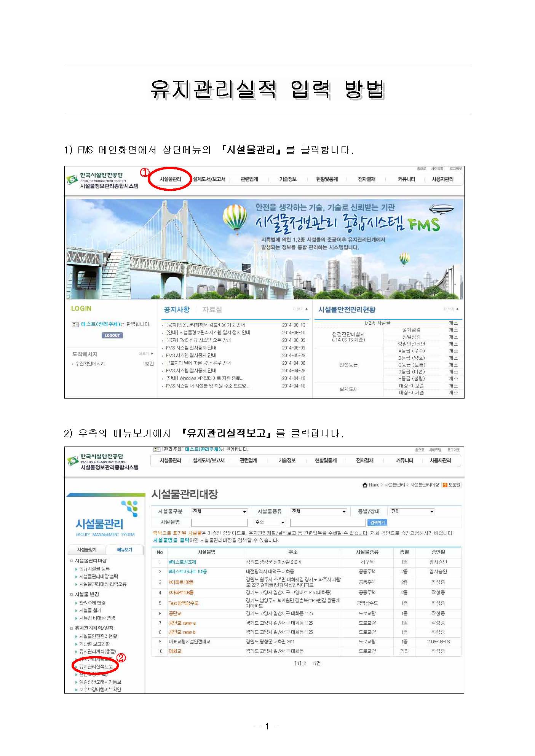Click the user card icon beside 테스트(관리주체) in LOGIN
535x756 pixels.
click(x=75, y=324)
